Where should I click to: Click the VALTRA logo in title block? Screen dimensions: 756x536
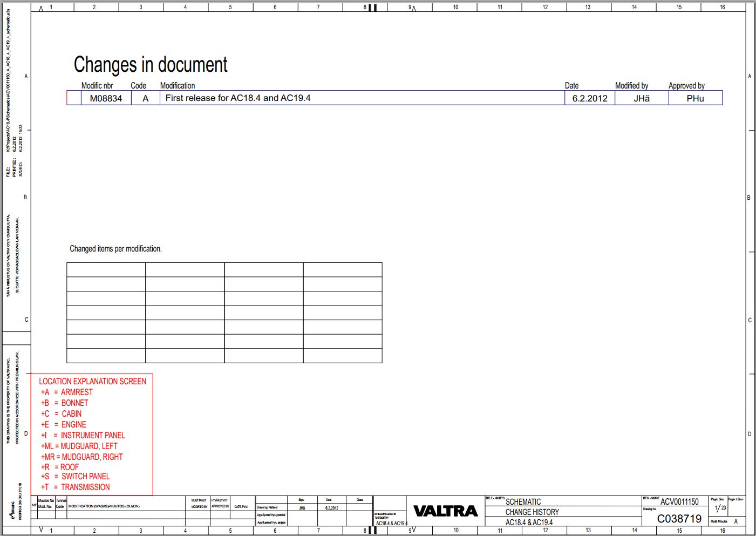446,511
